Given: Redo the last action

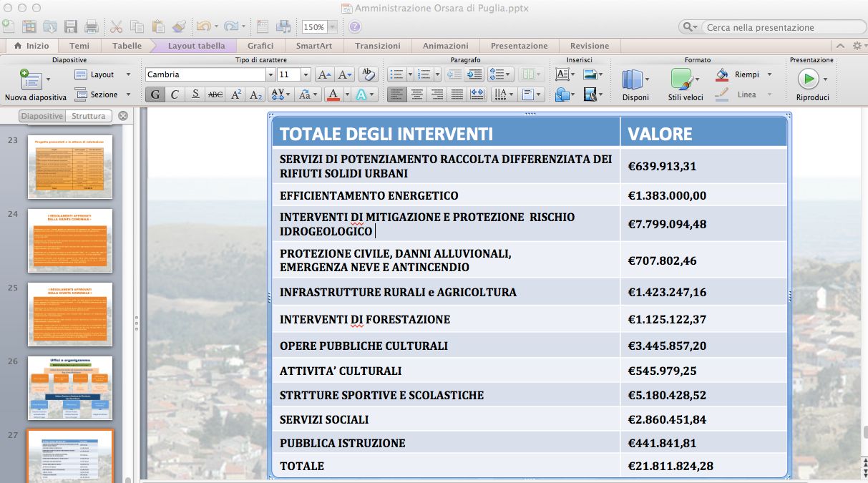Looking at the screenshot, I should coord(230,26).
